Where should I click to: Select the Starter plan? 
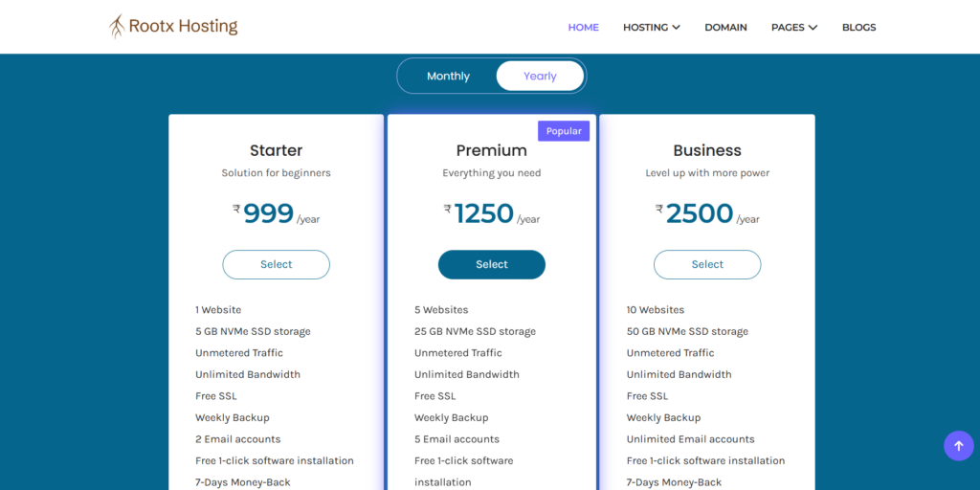(x=277, y=264)
